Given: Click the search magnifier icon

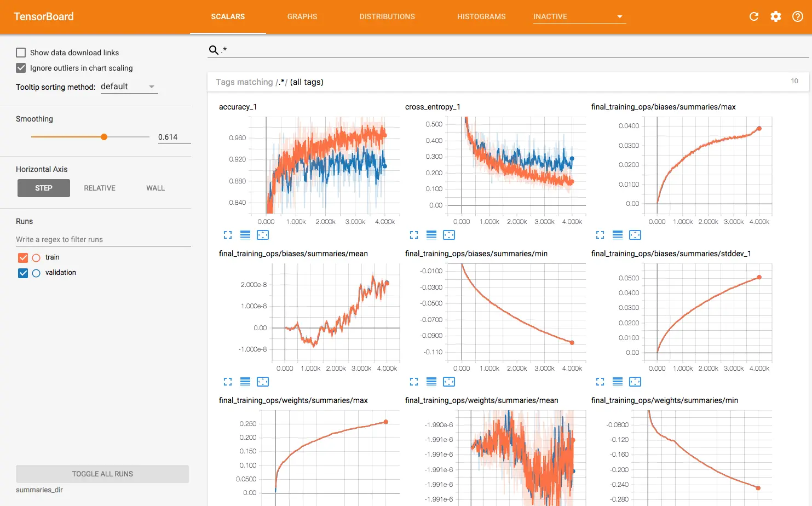Looking at the screenshot, I should tap(214, 50).
